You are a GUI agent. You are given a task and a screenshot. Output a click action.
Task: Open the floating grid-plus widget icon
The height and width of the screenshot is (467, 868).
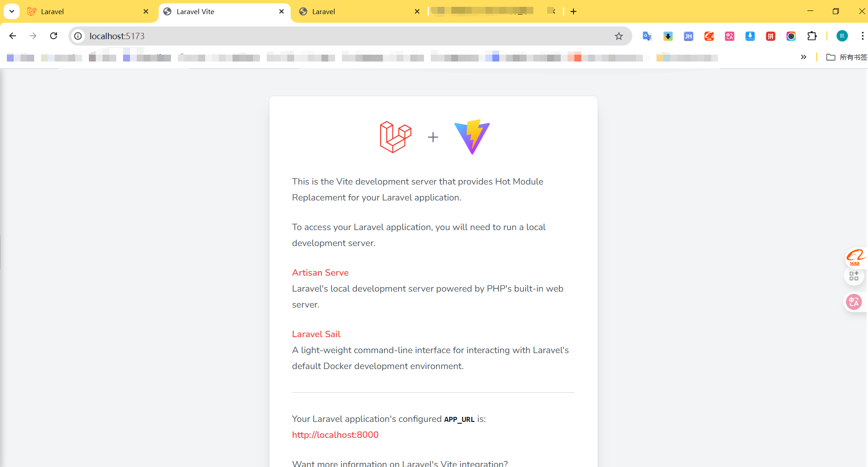pyautogui.click(x=854, y=276)
